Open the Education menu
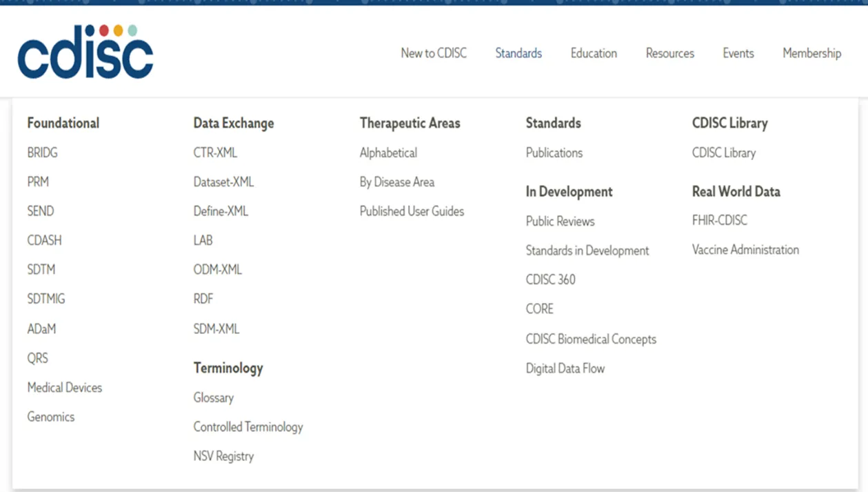 [x=594, y=53]
